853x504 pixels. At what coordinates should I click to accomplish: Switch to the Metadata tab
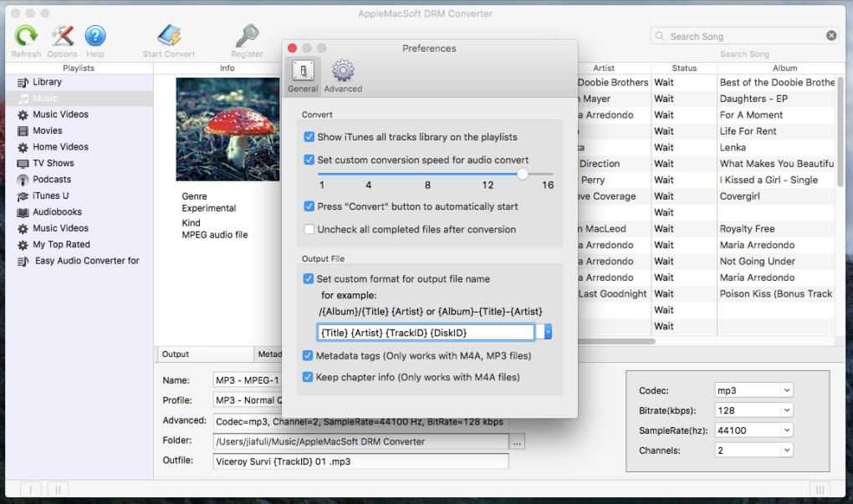[x=268, y=354]
